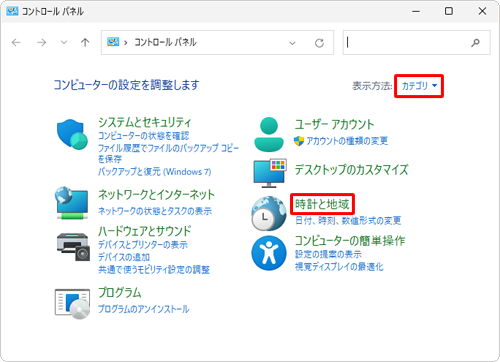Click ファイル履歴でファイルのバックアップ コピーを保存 link
This screenshot has height=362, width=500.
coord(168,153)
